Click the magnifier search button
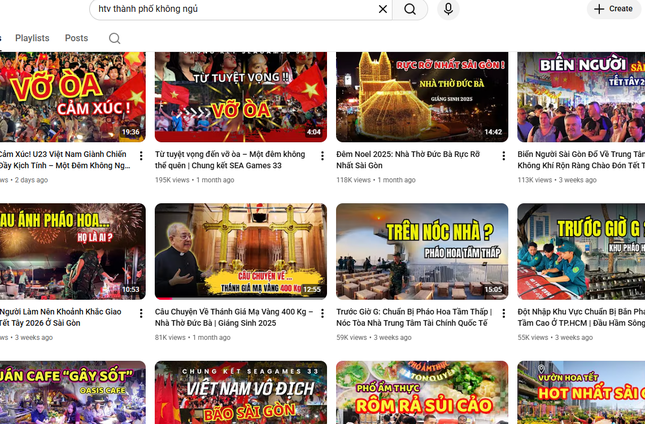 click(x=410, y=9)
